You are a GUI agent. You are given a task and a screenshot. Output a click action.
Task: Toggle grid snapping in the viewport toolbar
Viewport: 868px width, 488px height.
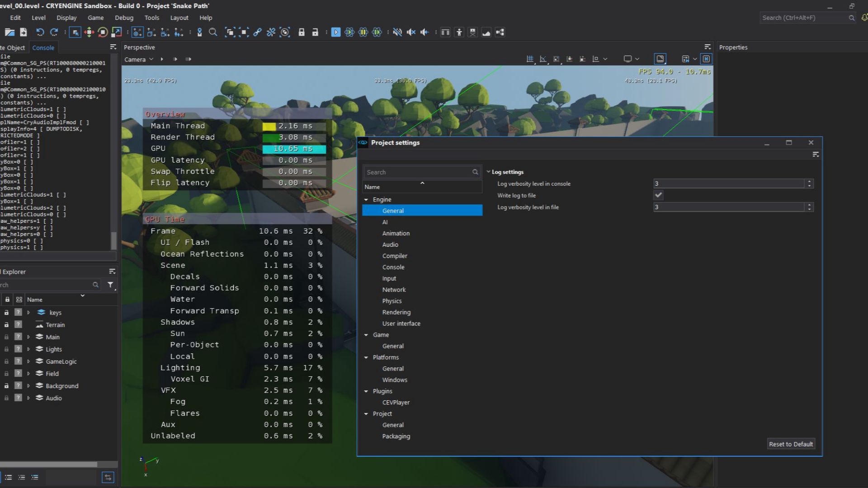pos(530,59)
